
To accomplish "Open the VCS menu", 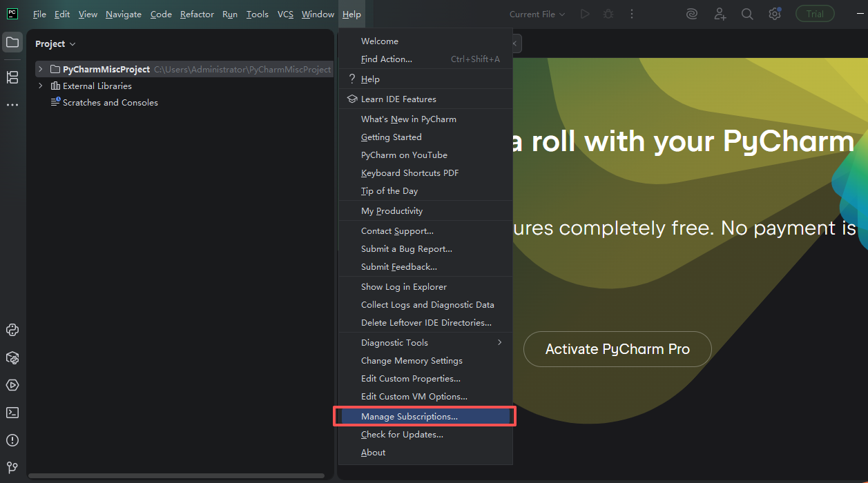I will tap(285, 14).
